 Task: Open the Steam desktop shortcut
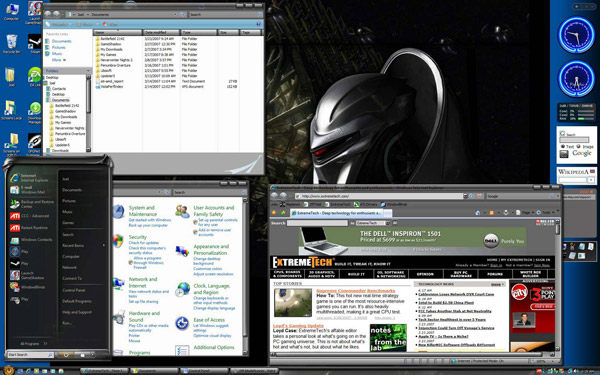click(x=34, y=43)
